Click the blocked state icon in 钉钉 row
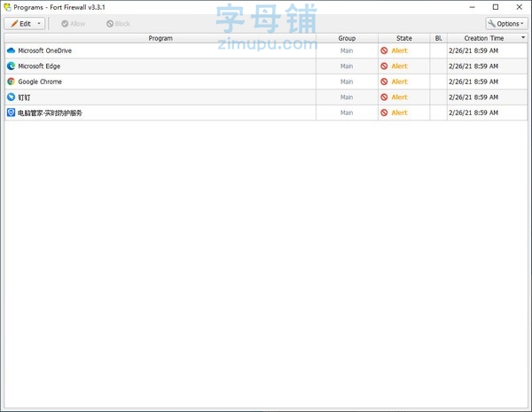Viewport: 532px width, 412px height. [x=384, y=97]
